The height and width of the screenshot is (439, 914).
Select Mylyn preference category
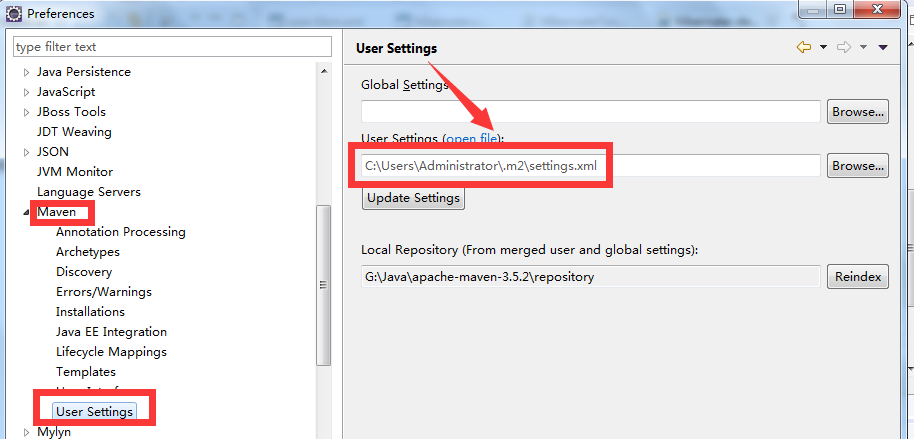(x=54, y=432)
